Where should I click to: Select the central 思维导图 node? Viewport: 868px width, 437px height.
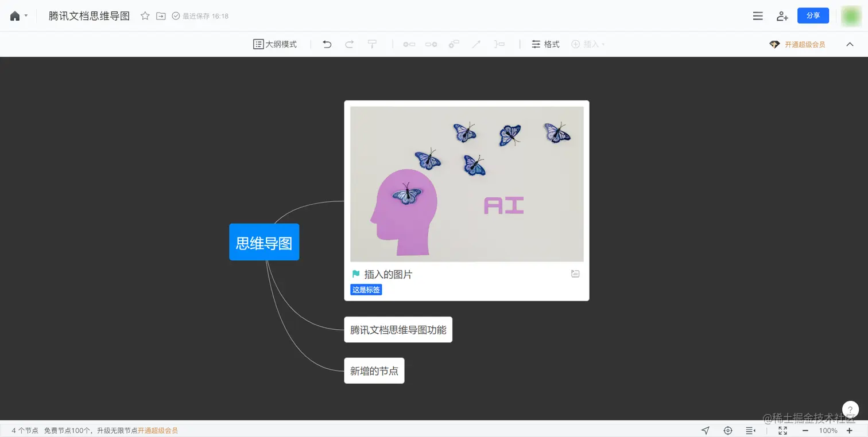(x=264, y=242)
